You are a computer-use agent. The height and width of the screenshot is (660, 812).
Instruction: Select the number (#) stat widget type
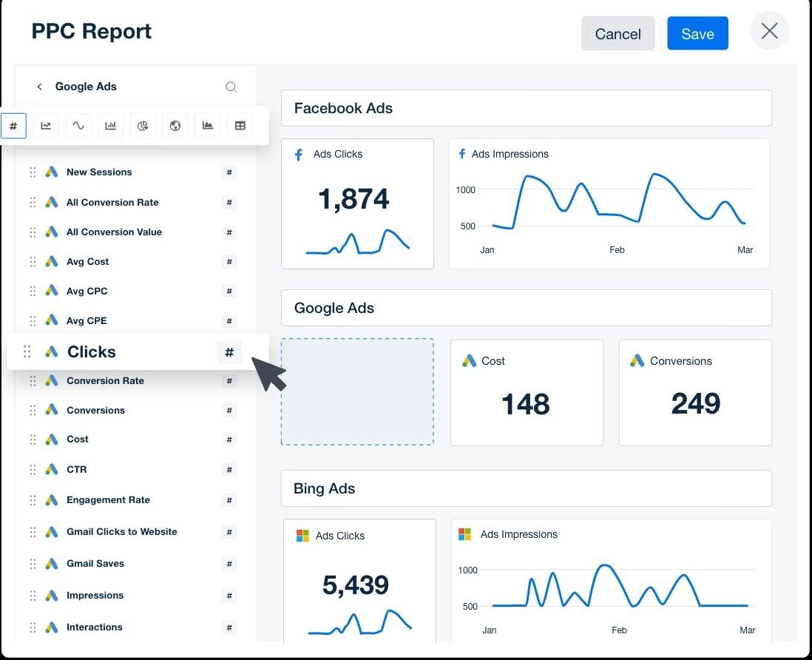(13, 126)
